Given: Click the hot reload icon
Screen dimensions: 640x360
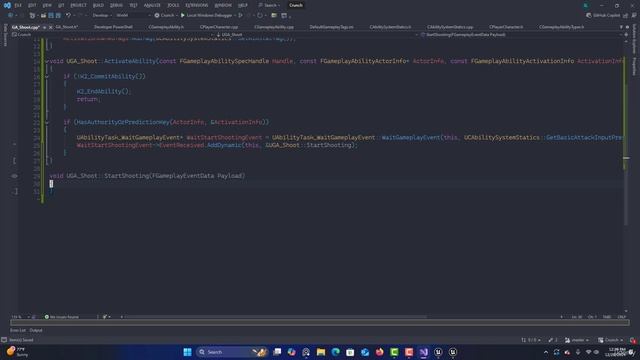Looking at the screenshot, I should (x=260, y=15).
